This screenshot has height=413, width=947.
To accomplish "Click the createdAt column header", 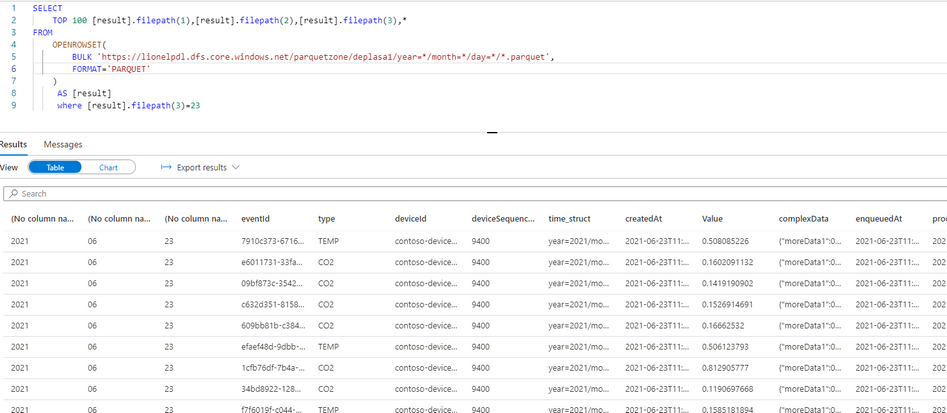I will click(x=643, y=219).
